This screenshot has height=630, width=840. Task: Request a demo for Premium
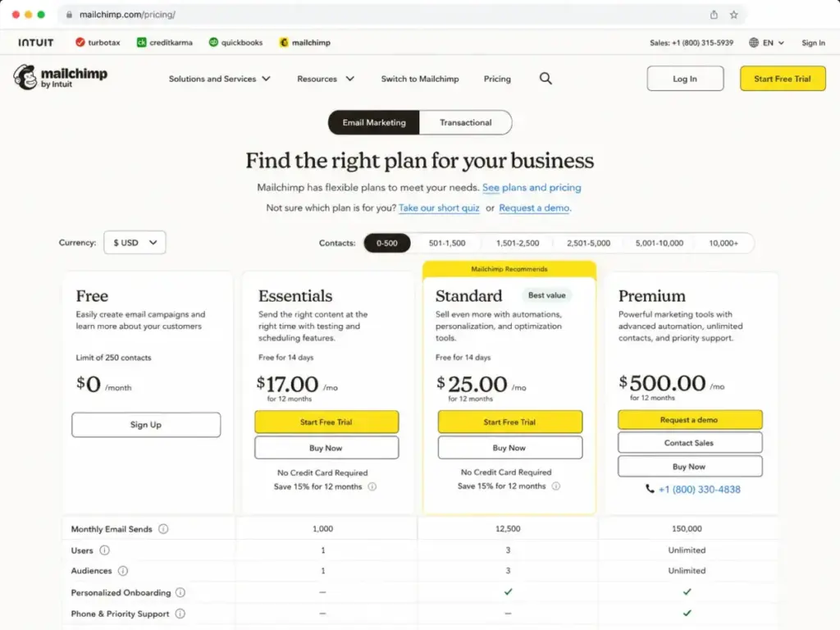690,419
